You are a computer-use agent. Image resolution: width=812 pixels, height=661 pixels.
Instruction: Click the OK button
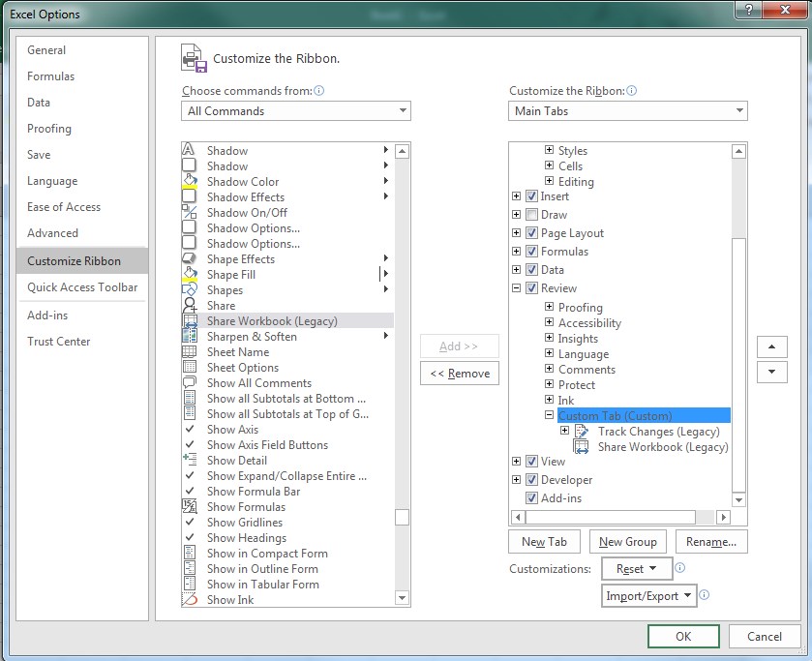[683, 636]
